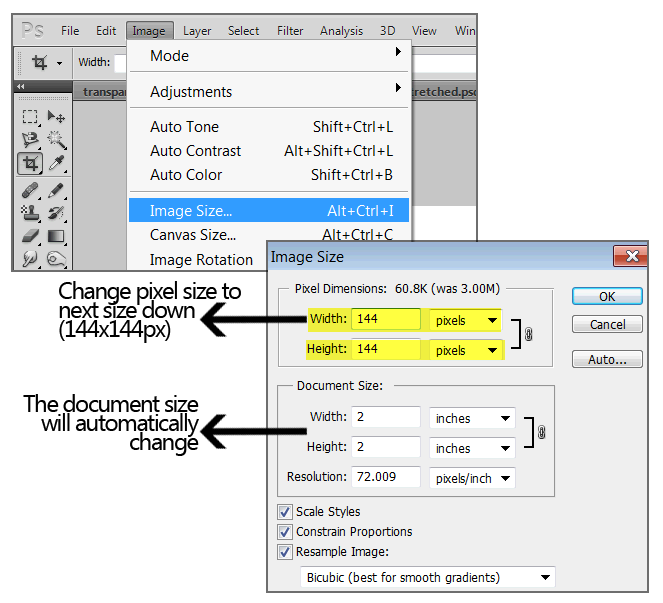
Task: Open the document Height inches dropdown
Action: tap(472, 448)
